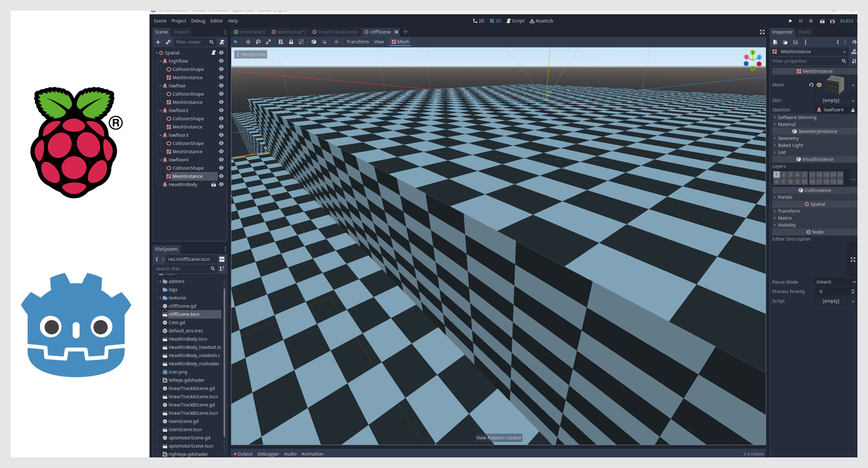The image size is (868, 468).
Task: Toggle visibility of HeadKinBody node
Action: pos(221,185)
